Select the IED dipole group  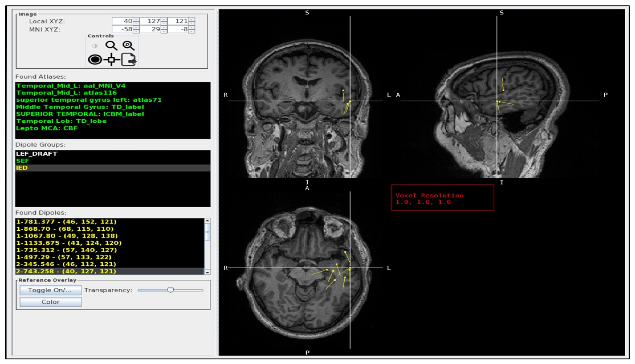[x=22, y=168]
